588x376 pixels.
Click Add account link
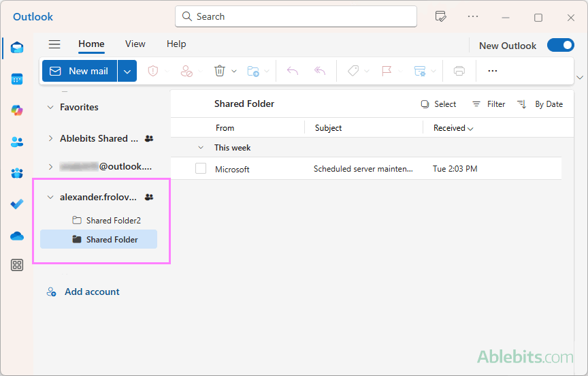coord(92,292)
